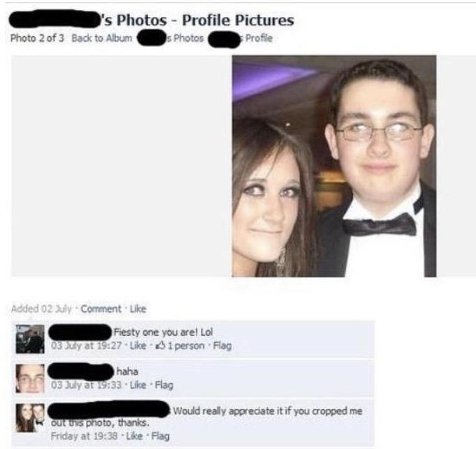476x449 pixels.
Task: Flag the 'haha' comment
Action: (164, 384)
